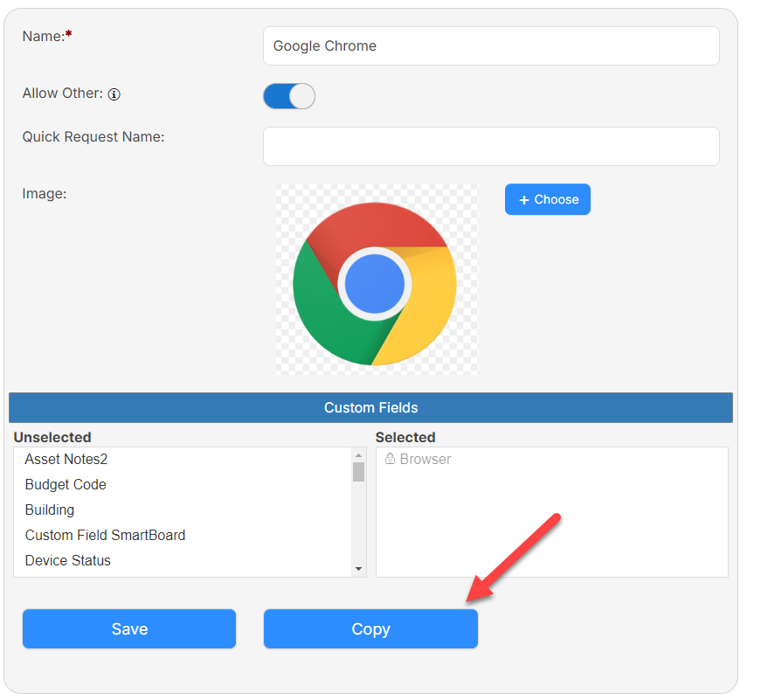Select Building in Unselected list
Screen dimensions: 768x700
(183, 510)
